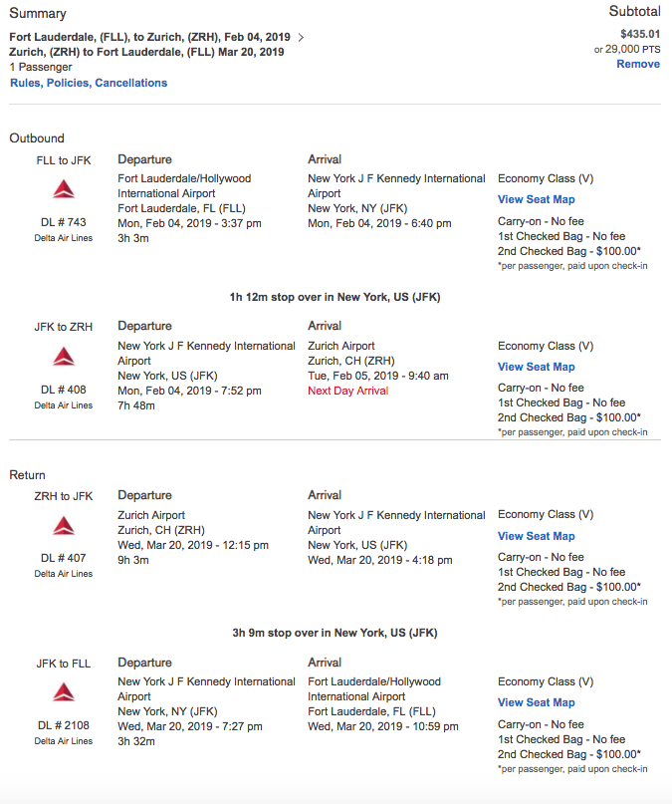Viewport: 672px width, 804px height.
Task: View Seat Map for FLL to JFK
Action: point(536,199)
